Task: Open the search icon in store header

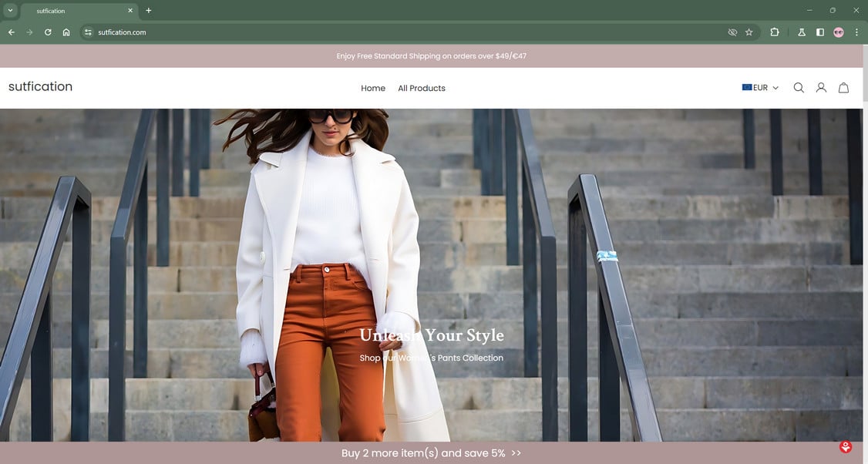Action: pos(799,88)
